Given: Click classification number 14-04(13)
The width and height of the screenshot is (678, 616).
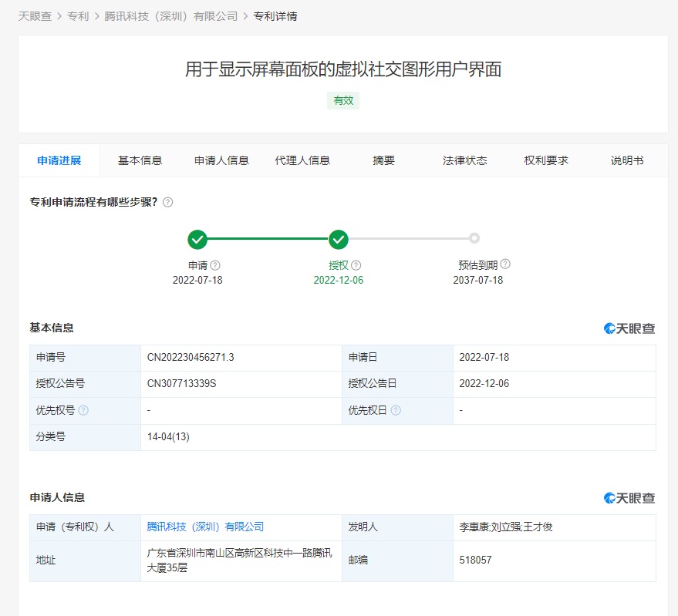Looking at the screenshot, I should 168,437.
